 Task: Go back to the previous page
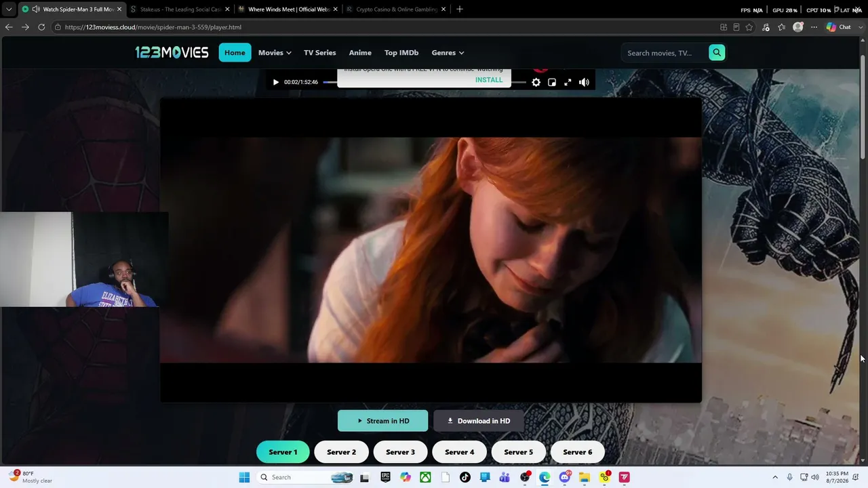click(9, 27)
